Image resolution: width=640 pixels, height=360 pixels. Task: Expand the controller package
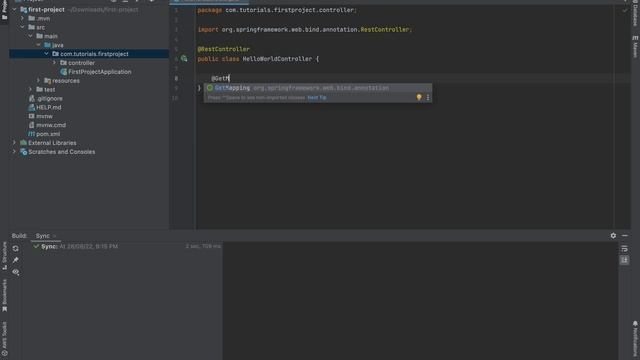(x=54, y=63)
